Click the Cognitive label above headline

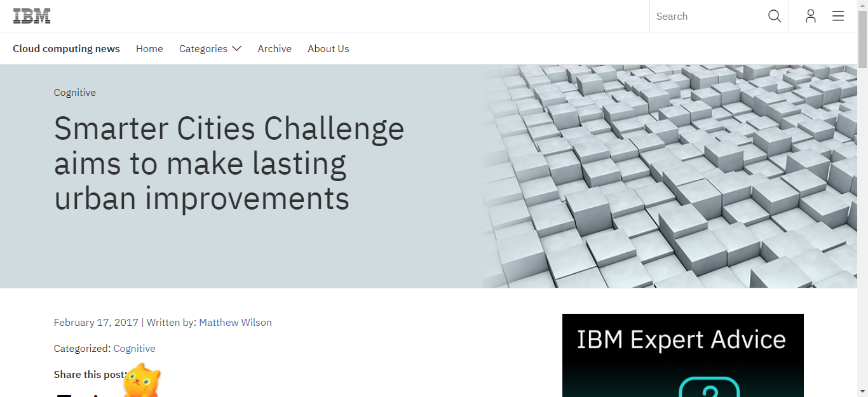[x=75, y=92]
